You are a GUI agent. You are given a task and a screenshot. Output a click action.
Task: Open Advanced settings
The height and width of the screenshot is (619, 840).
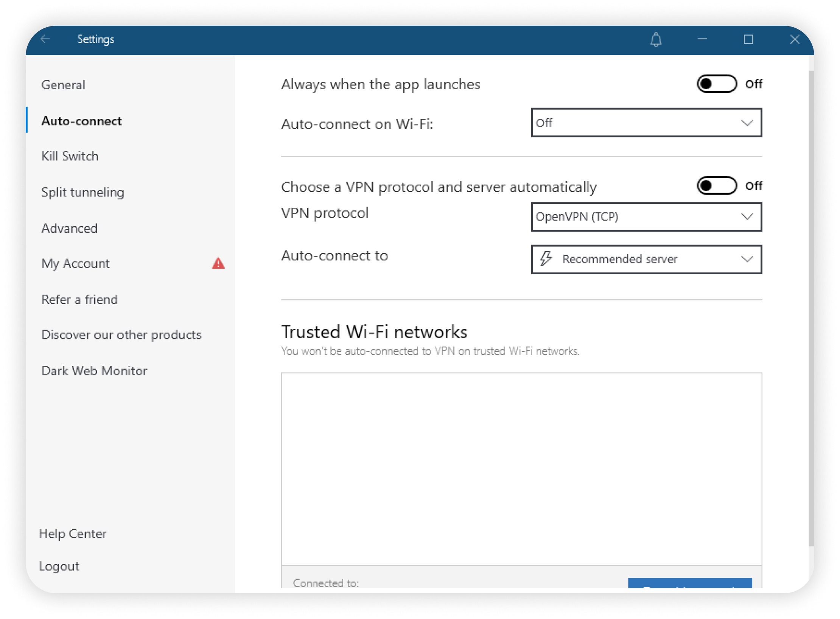click(x=70, y=229)
